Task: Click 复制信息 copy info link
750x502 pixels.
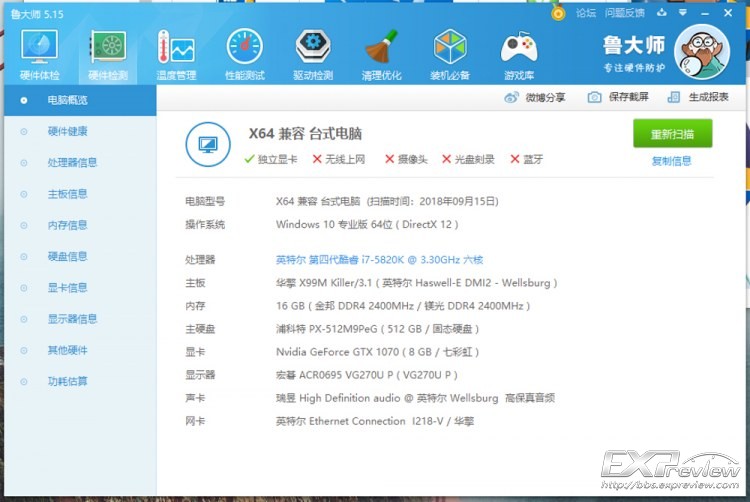Action: tap(672, 161)
